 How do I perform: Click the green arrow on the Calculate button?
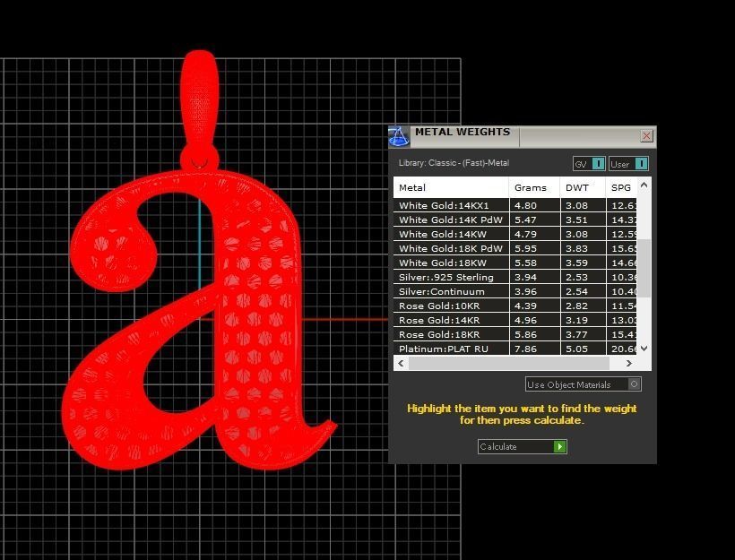(x=559, y=446)
